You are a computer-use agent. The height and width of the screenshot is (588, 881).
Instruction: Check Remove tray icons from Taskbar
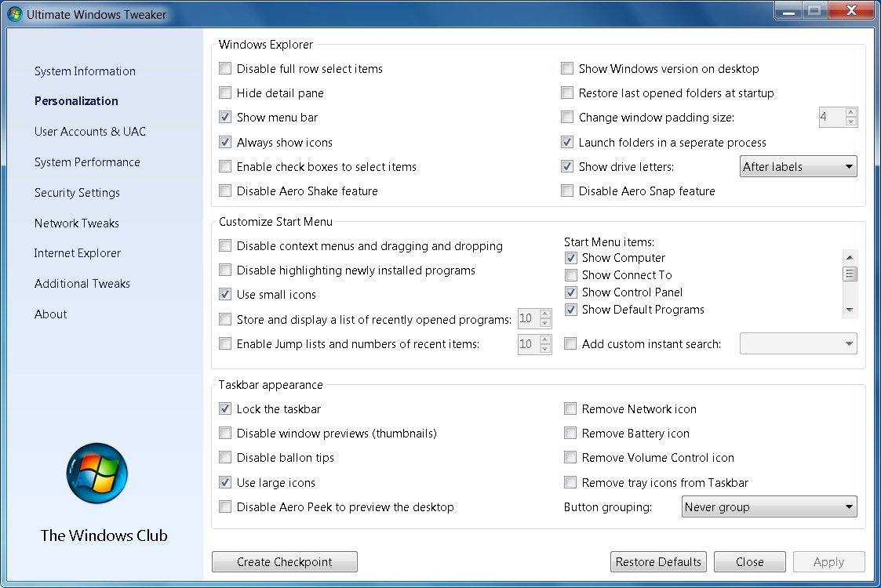point(570,482)
